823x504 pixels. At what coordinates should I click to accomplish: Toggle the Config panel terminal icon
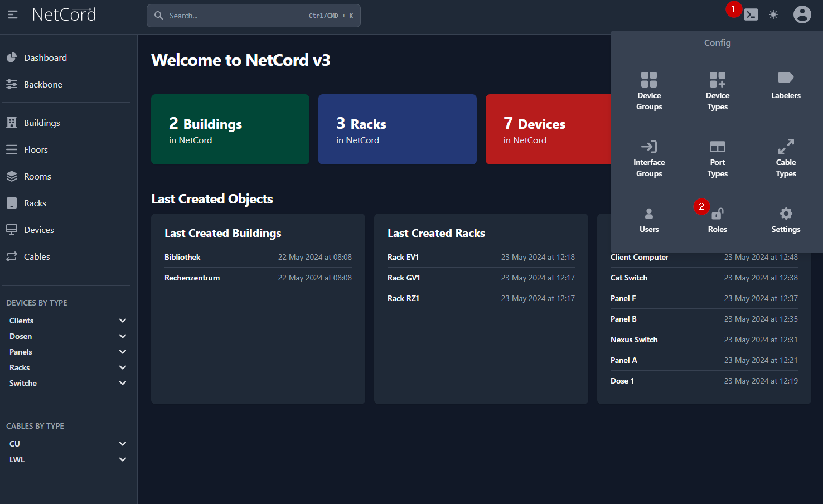(x=751, y=15)
